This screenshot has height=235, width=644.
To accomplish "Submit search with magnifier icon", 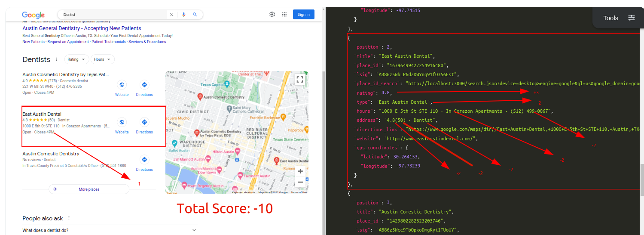I will pos(195,14).
